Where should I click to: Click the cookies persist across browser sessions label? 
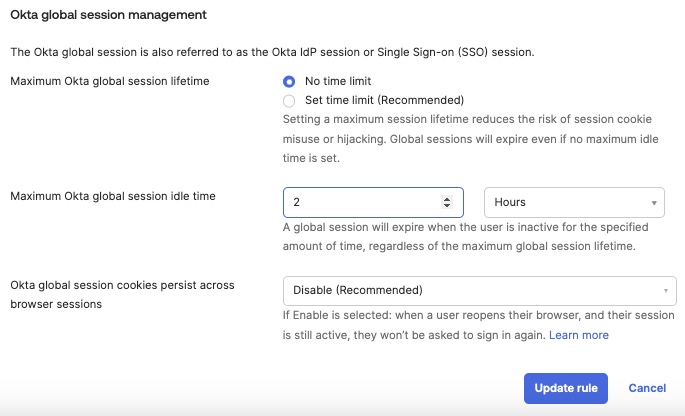122,294
